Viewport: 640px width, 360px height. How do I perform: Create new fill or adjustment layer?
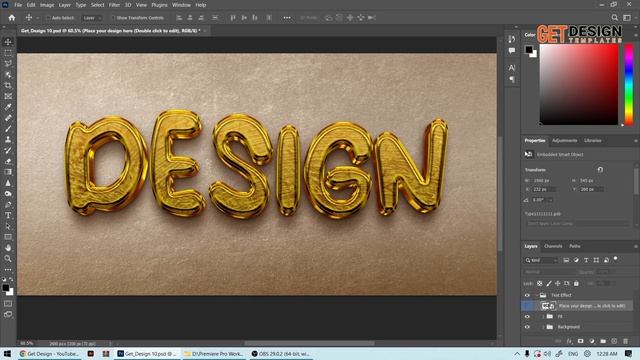[592, 341]
